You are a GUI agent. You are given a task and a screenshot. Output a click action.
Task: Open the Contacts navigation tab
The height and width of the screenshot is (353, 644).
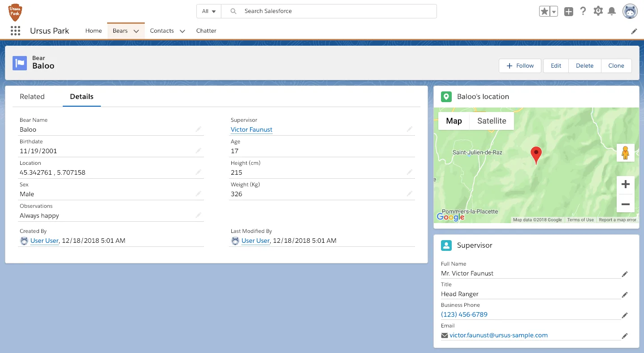162,31
